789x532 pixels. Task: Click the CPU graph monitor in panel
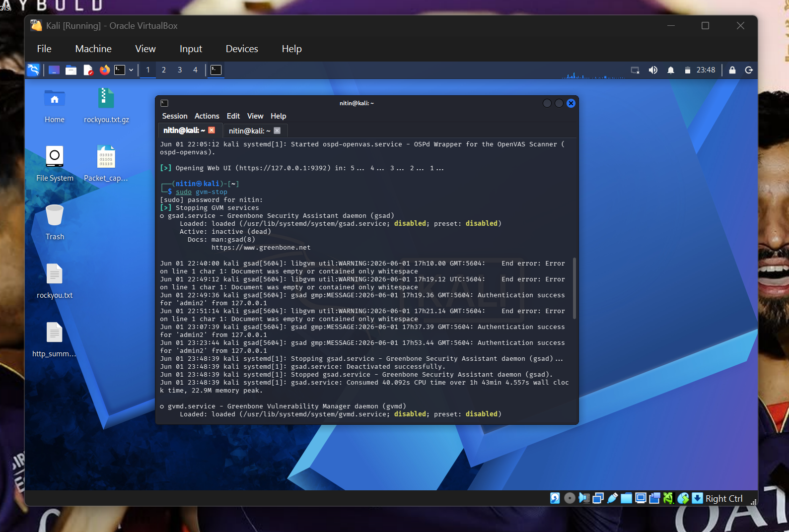(x=593, y=74)
